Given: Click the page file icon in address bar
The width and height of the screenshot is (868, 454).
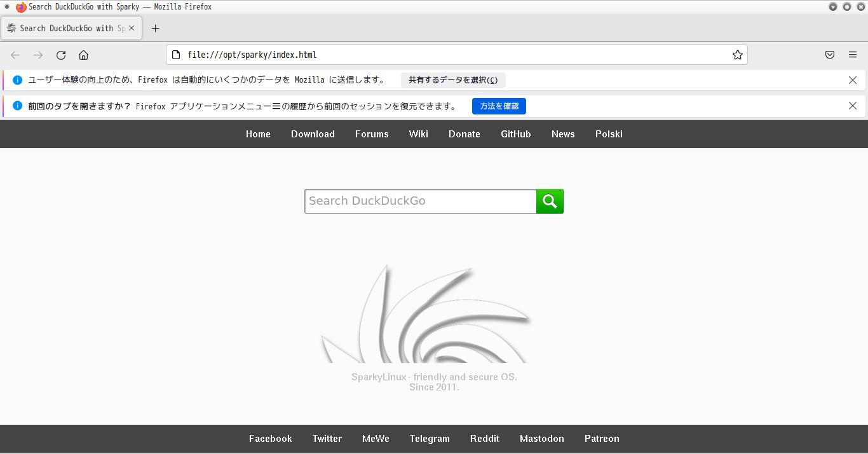Looking at the screenshot, I should pyautogui.click(x=176, y=55).
